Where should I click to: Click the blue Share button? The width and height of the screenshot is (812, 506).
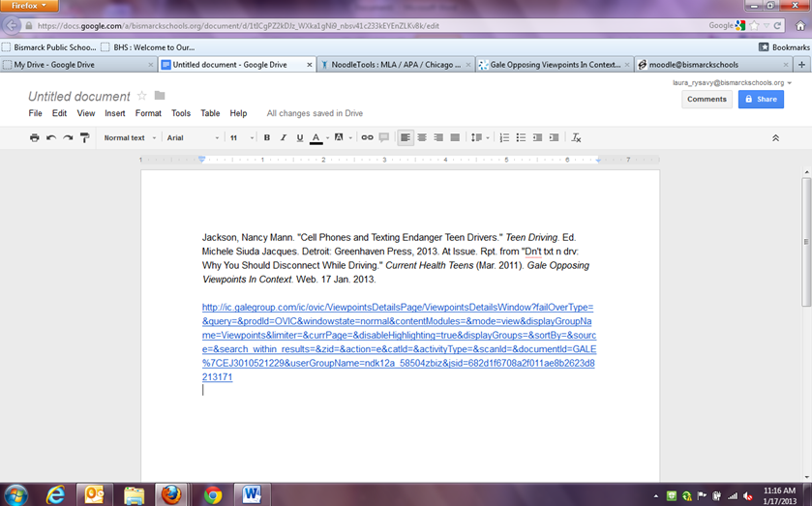point(761,100)
